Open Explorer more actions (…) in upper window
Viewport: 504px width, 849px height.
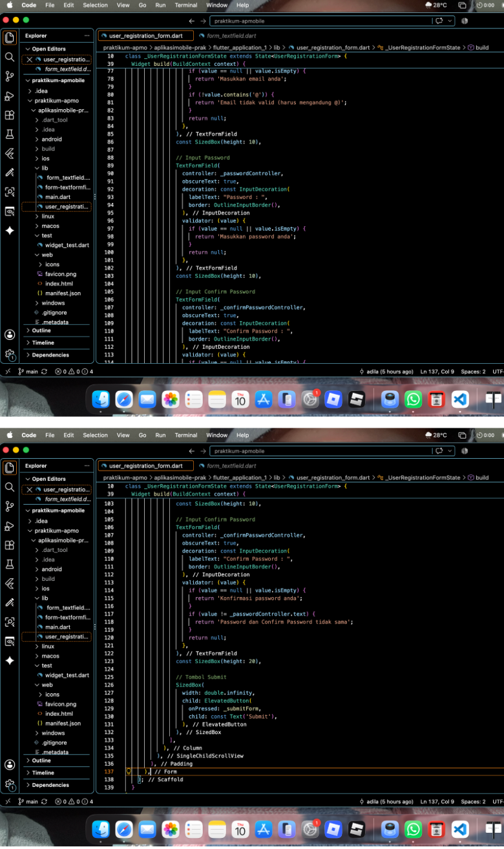(x=87, y=36)
